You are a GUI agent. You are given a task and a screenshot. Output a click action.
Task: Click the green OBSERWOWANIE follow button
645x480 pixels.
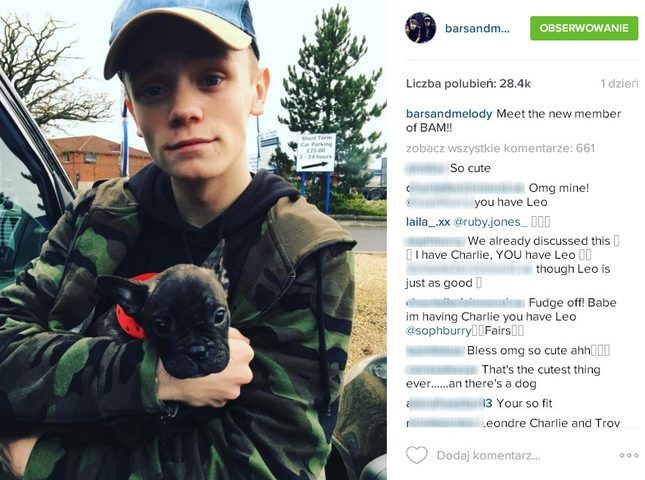pyautogui.click(x=584, y=28)
